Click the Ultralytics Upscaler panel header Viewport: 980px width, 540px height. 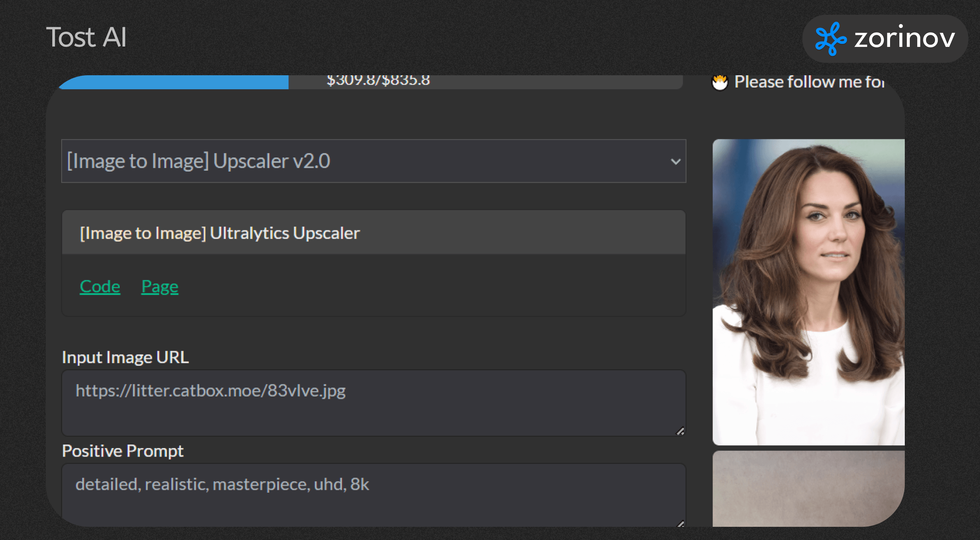(x=373, y=233)
